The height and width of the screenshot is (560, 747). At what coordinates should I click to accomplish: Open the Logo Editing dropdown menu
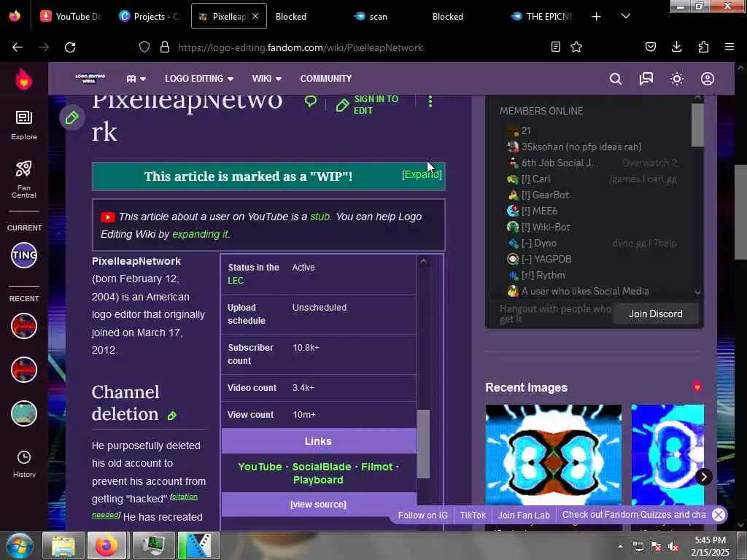click(x=199, y=79)
